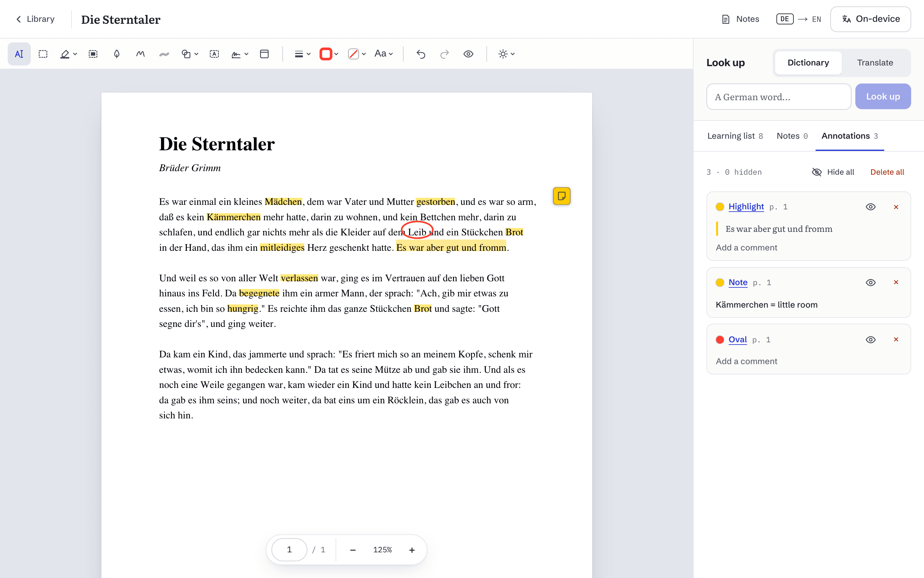
Task: Select the freehand squiggle tool
Action: 141,54
